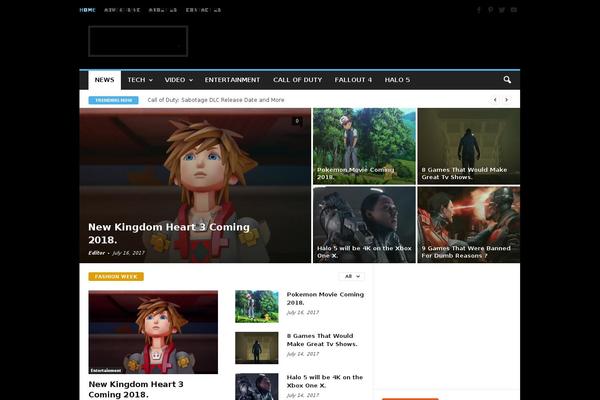Select the NEWS tab
The width and height of the screenshot is (600, 400).
click(x=104, y=80)
